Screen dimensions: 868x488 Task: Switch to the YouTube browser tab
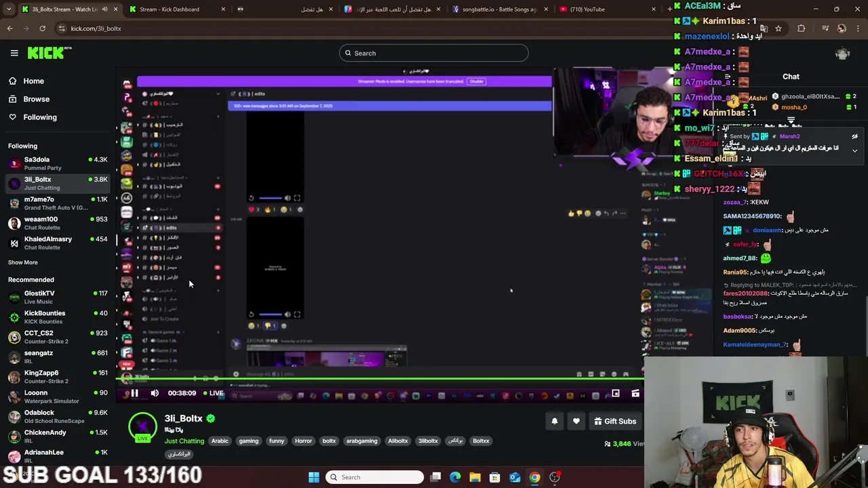pyautogui.click(x=607, y=9)
